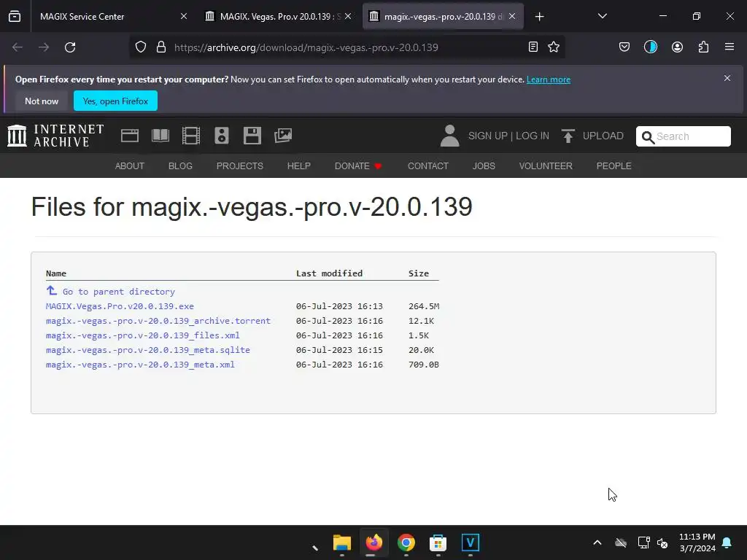
Task: Reload the current page
Action: pos(70,47)
